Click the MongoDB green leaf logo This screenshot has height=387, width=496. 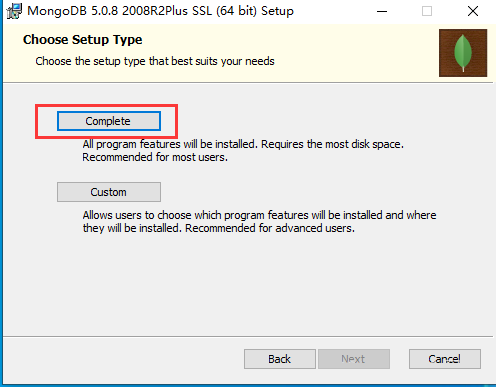tap(463, 53)
